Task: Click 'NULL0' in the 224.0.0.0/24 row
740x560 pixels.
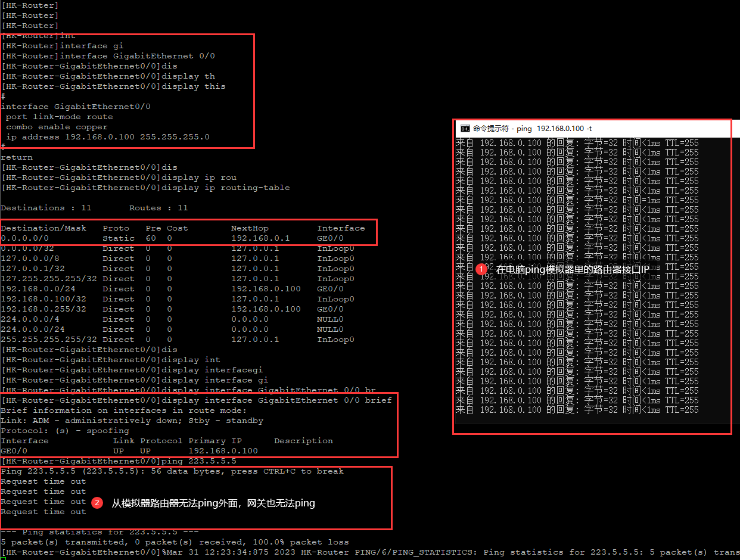Action: pos(330,329)
